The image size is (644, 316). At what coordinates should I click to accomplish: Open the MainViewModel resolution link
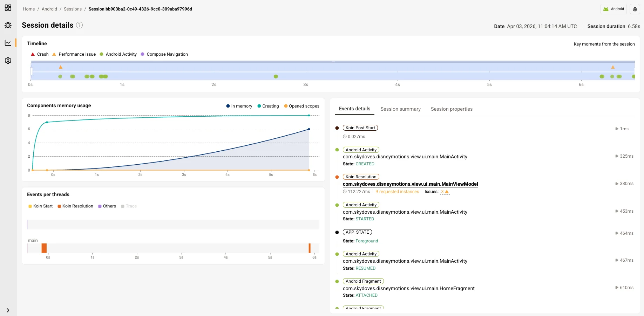[x=410, y=184]
